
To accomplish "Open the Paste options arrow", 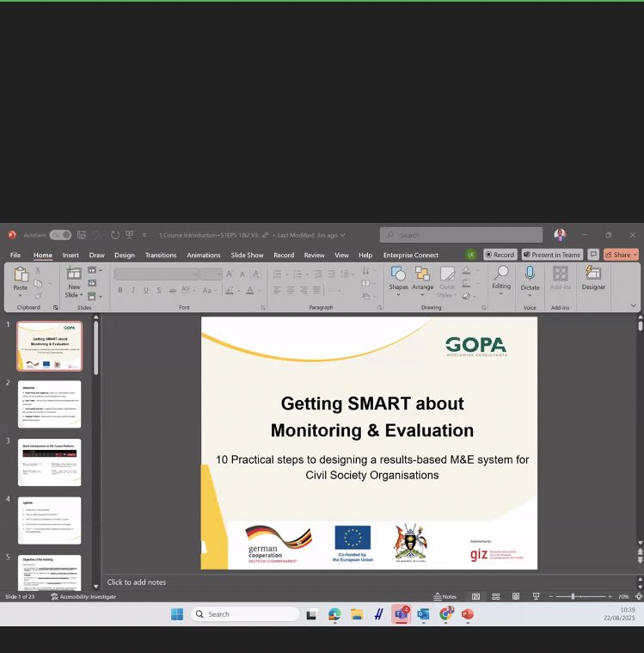I will (x=20, y=295).
